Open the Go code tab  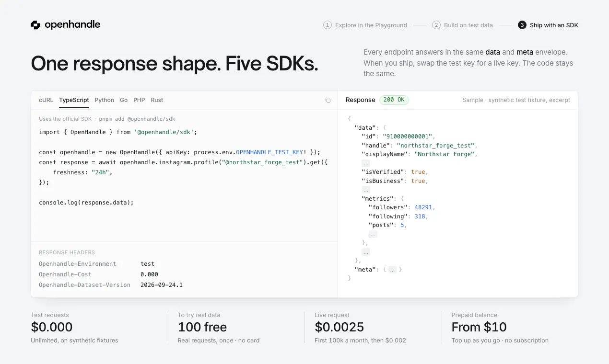[x=124, y=100]
